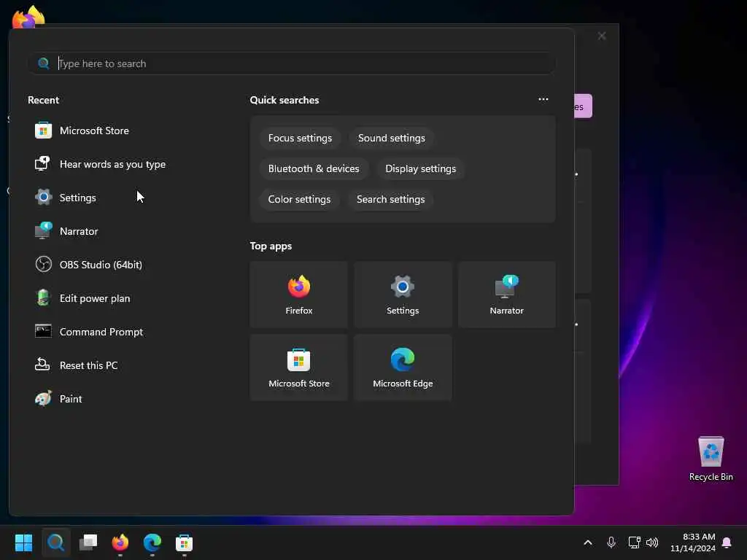Click the microphone tray icon
This screenshot has width=747, height=560.
pyautogui.click(x=611, y=542)
